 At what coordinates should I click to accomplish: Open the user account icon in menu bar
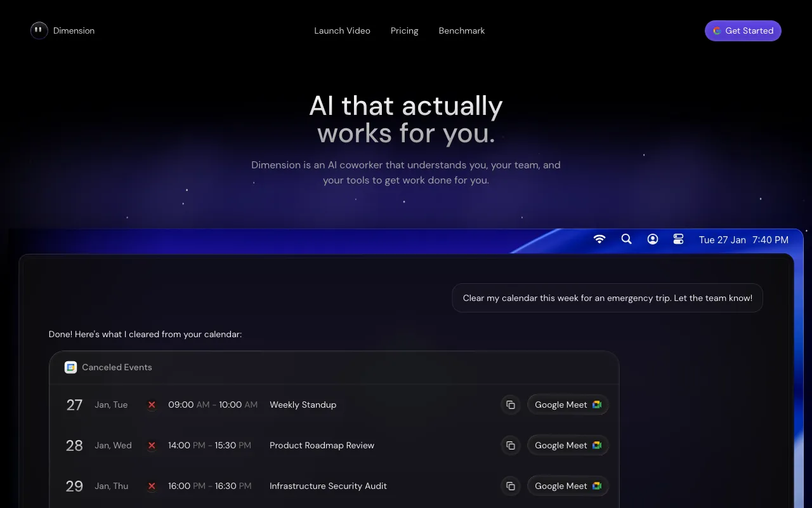(x=653, y=239)
